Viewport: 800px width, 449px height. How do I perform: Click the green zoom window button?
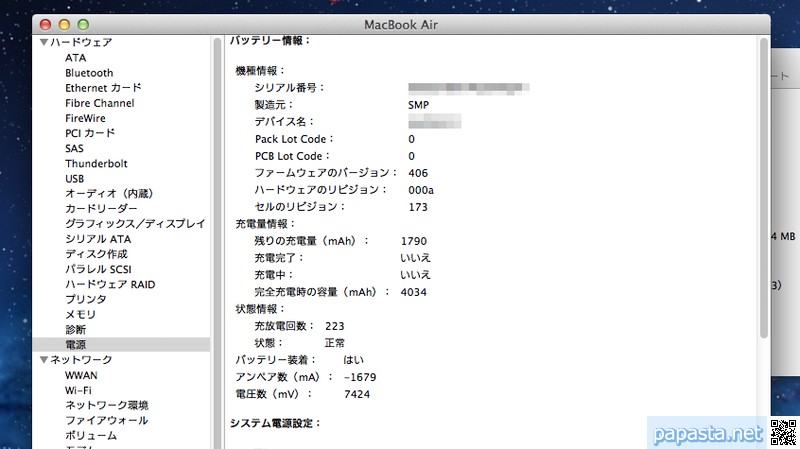click(84, 23)
